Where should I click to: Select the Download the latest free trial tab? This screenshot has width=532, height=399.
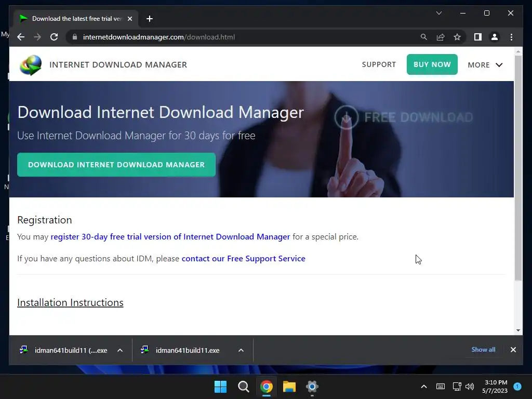tap(76, 19)
